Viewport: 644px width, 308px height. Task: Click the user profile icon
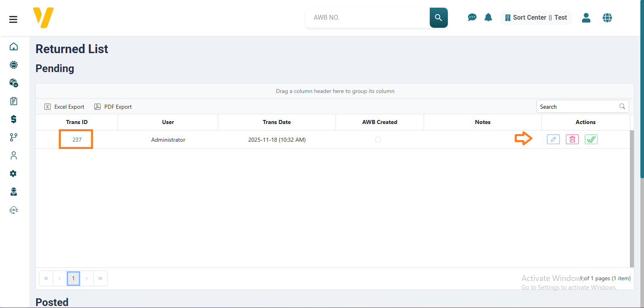tap(586, 18)
